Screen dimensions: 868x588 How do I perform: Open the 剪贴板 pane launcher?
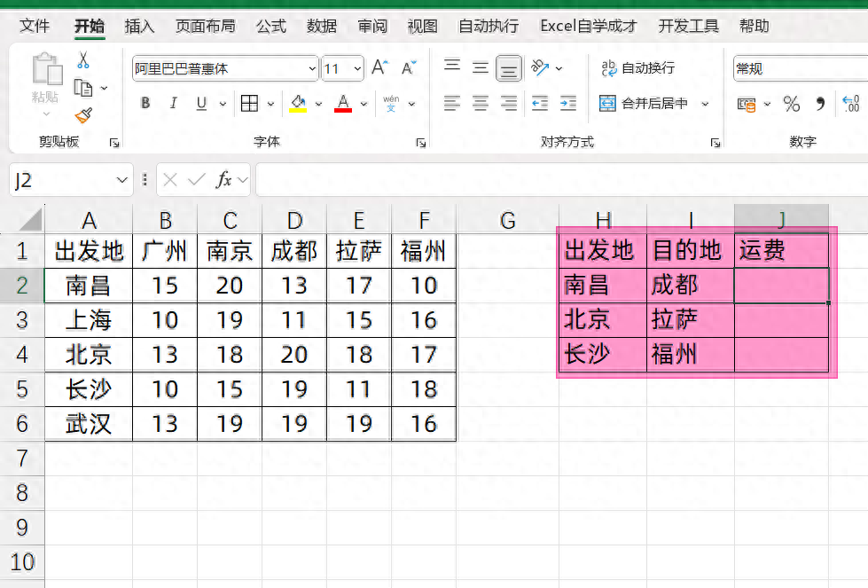[114, 143]
